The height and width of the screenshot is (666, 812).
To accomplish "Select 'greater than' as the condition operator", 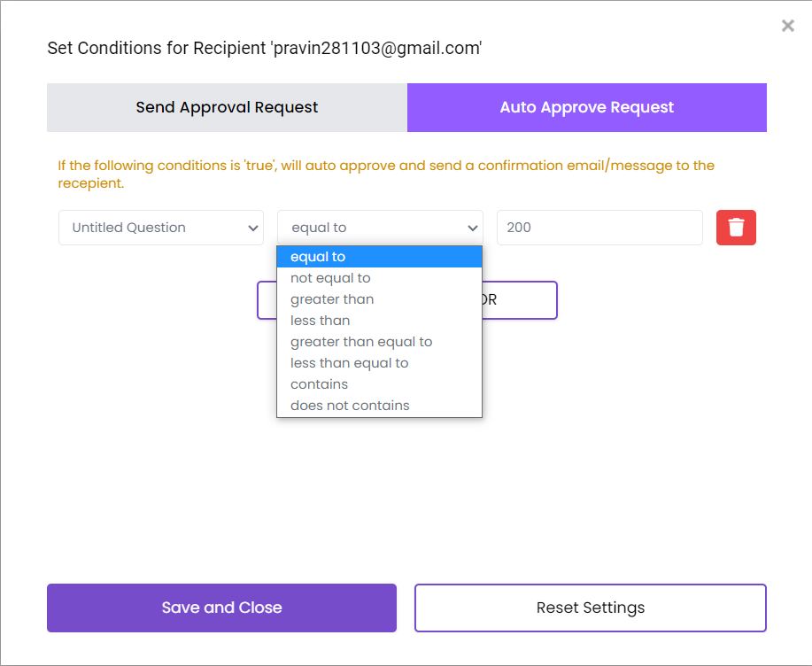I will click(332, 298).
